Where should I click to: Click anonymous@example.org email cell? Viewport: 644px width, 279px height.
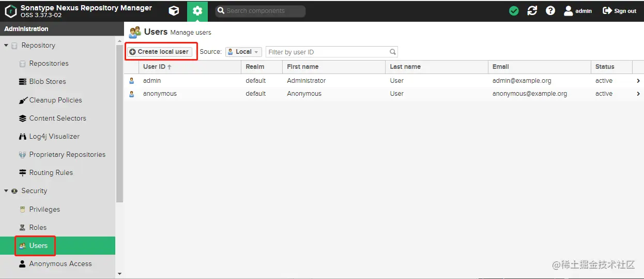(x=530, y=94)
